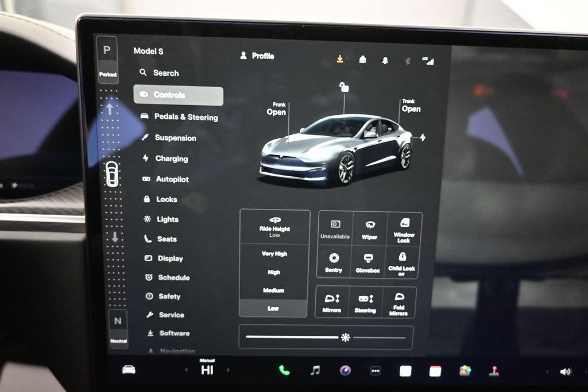Tap Frunk Open label
This screenshot has width=588, height=392.
coord(277,109)
